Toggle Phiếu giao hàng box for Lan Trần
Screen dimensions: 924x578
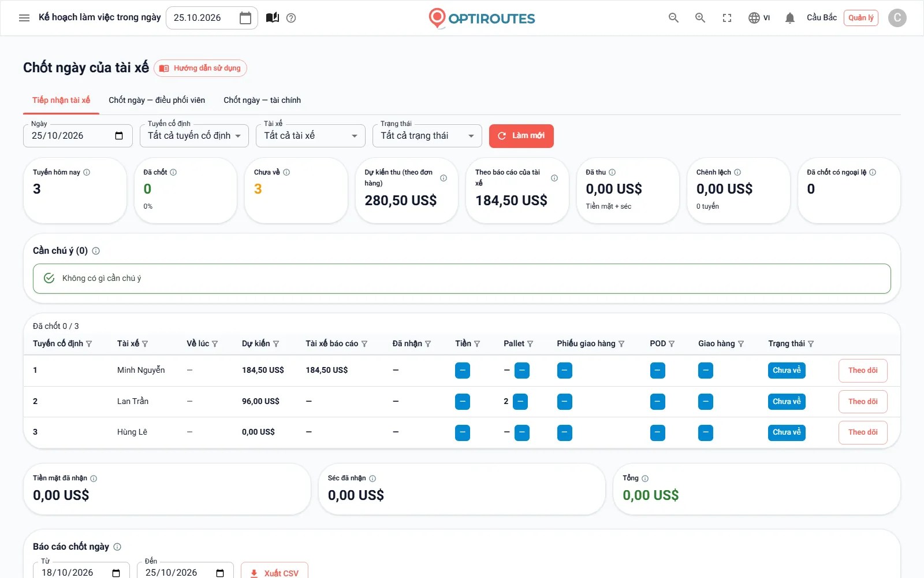pyautogui.click(x=565, y=402)
